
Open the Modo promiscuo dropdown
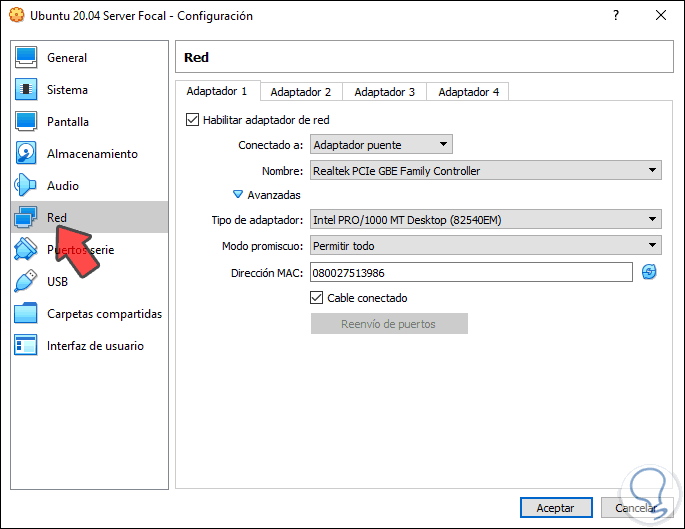[x=485, y=245]
